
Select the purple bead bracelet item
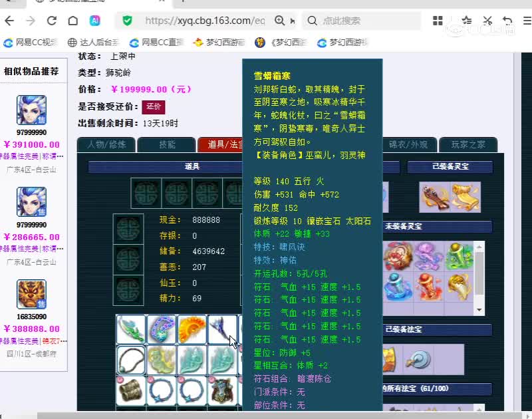coord(161,329)
